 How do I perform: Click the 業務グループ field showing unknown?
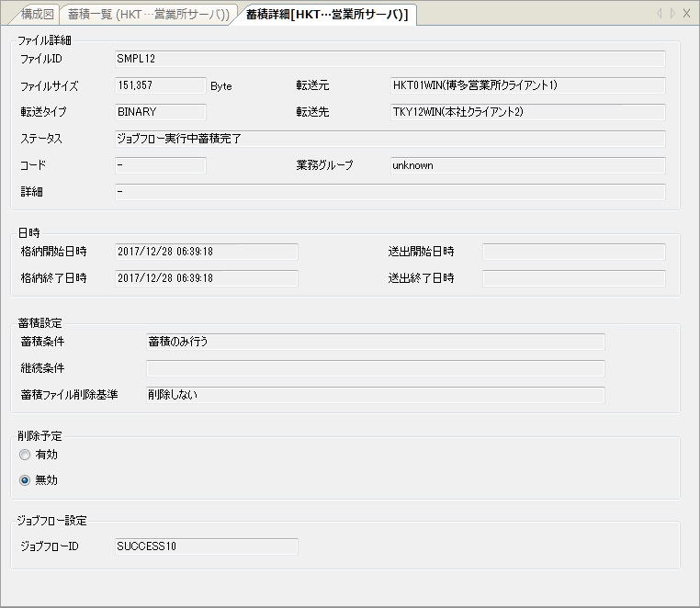(527, 165)
